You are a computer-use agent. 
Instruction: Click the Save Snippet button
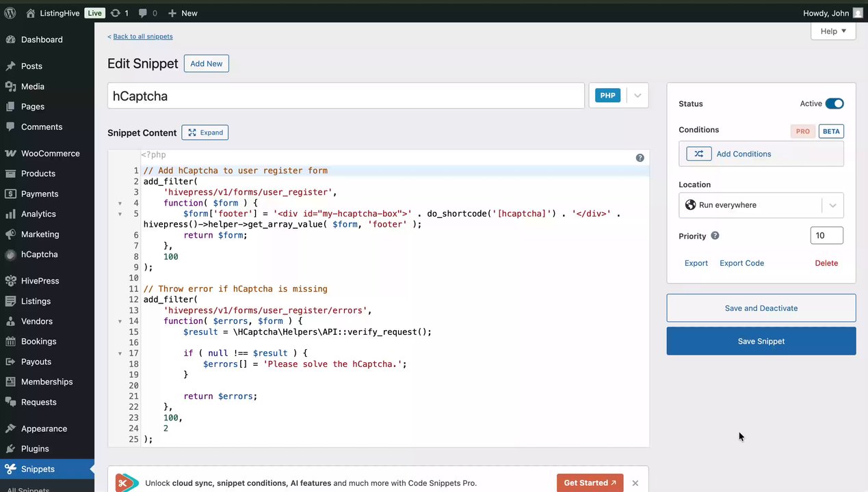pos(761,341)
